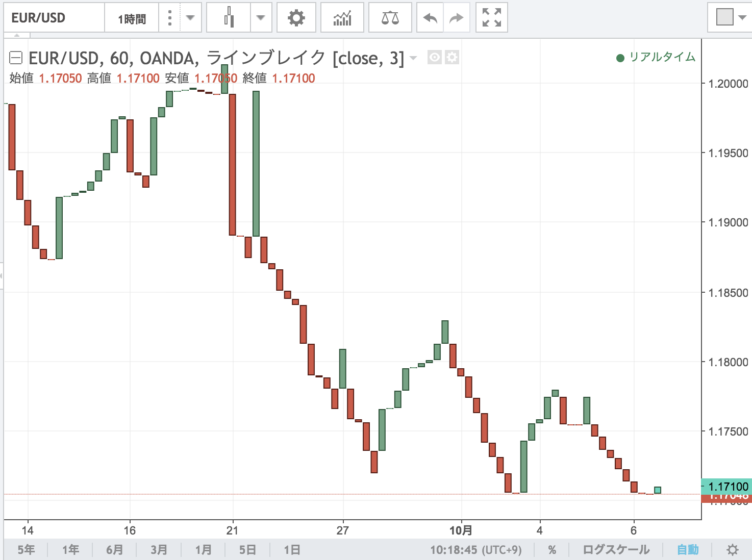Select the 6月 time range
This screenshot has width=752, height=560.
pos(115,550)
